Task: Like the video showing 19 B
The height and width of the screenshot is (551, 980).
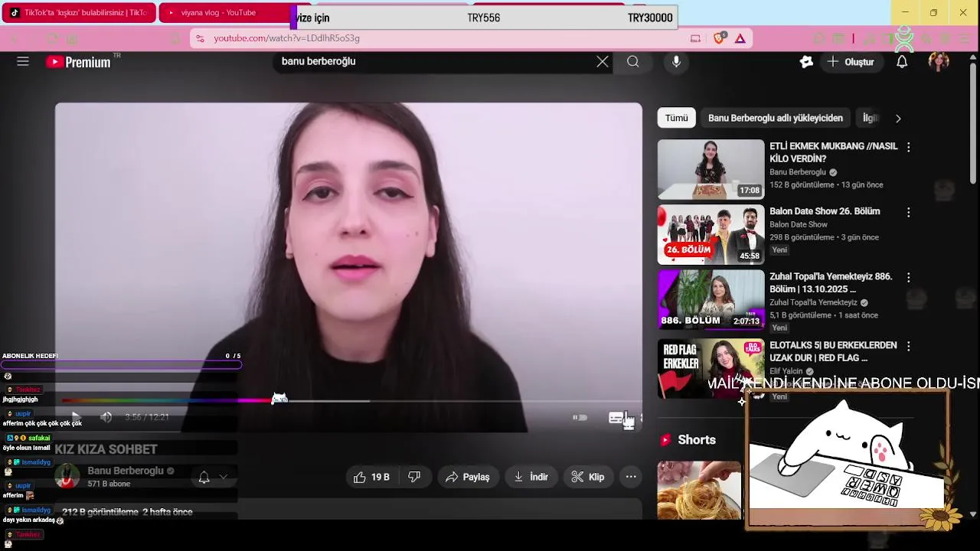Action: [371, 477]
